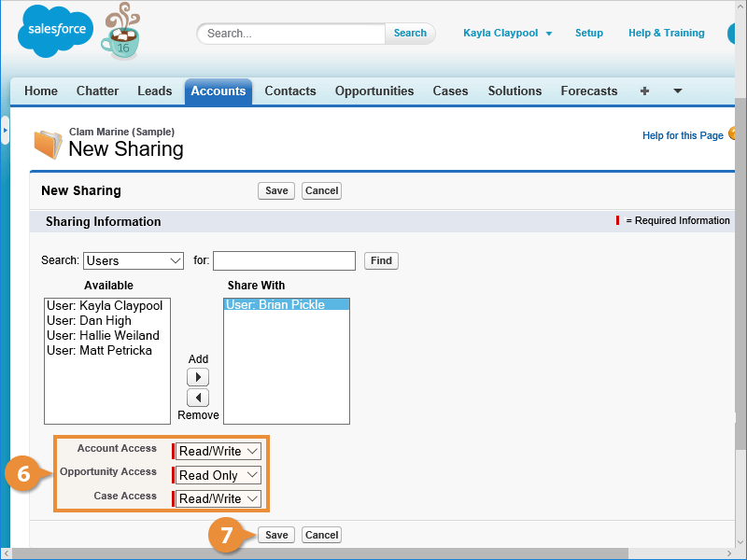Screen dimensions: 747x560
Task: Open the Case Access dropdown
Action: pyautogui.click(x=218, y=498)
